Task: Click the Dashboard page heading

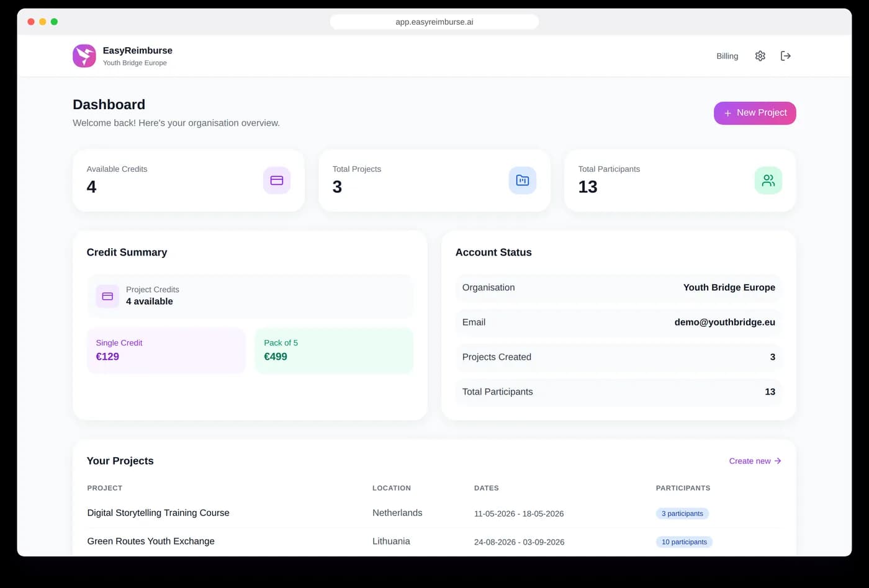Action: [109, 104]
